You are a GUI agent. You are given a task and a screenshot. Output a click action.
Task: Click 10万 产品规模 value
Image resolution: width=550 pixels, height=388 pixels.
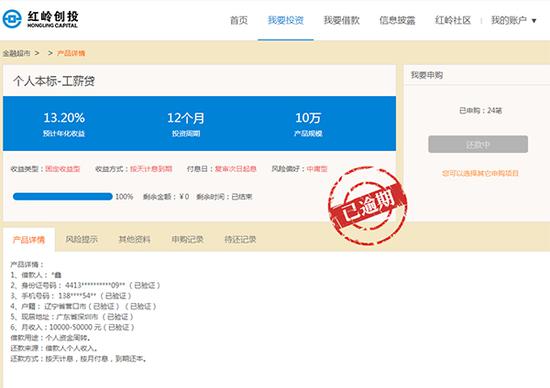click(x=308, y=118)
